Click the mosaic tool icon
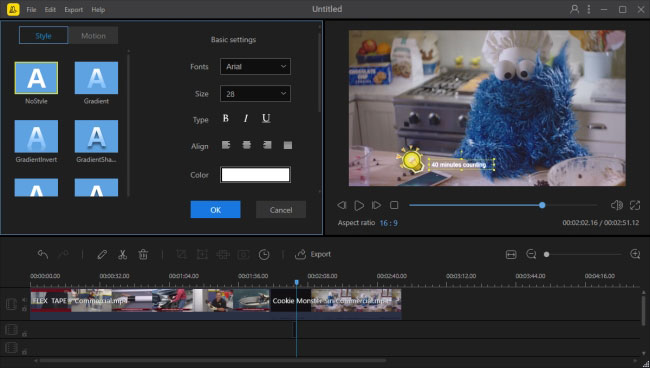The width and height of the screenshot is (650, 368). (223, 254)
